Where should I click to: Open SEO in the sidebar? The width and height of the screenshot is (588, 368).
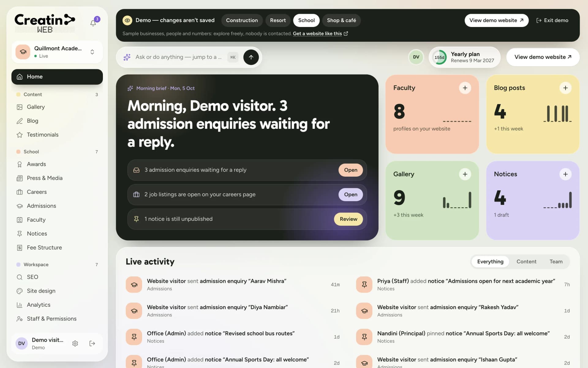(57, 277)
